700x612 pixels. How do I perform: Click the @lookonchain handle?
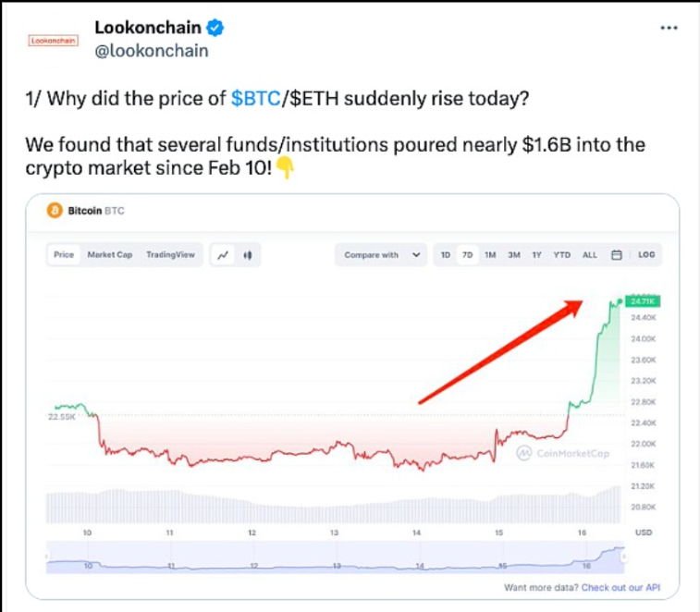[152, 51]
